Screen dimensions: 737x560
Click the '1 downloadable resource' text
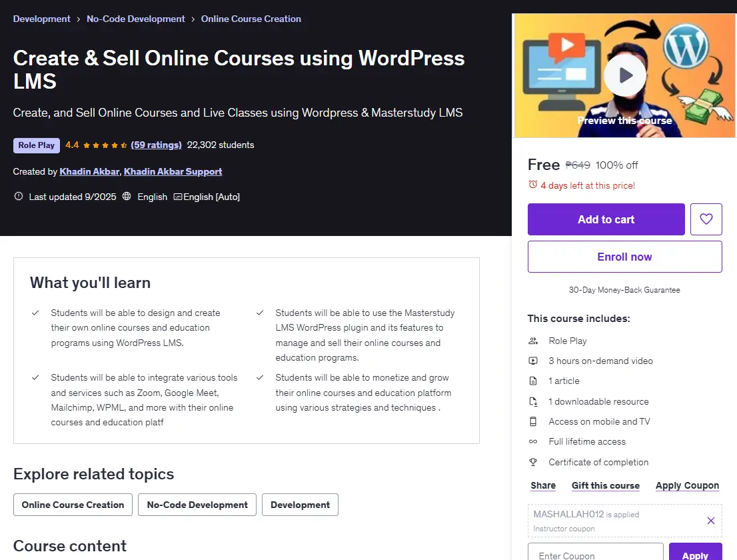pos(598,401)
